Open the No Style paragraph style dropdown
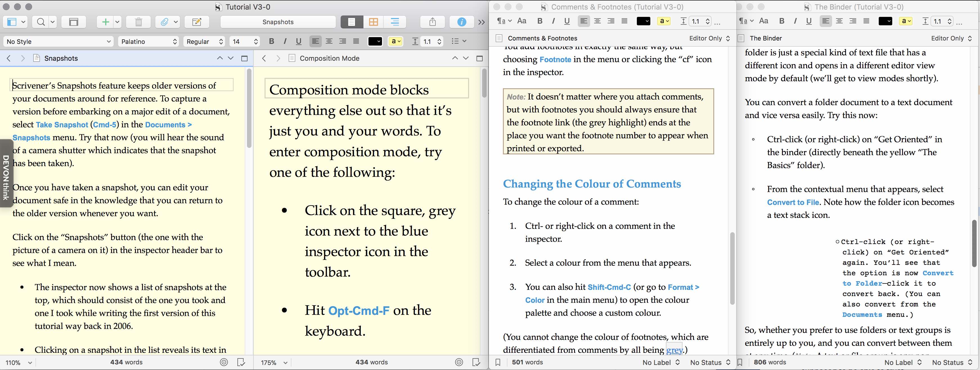The width and height of the screenshot is (980, 370). (59, 41)
